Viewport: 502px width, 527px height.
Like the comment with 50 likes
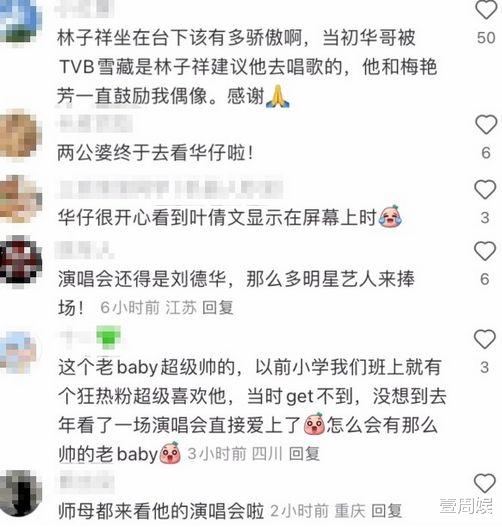(x=486, y=9)
